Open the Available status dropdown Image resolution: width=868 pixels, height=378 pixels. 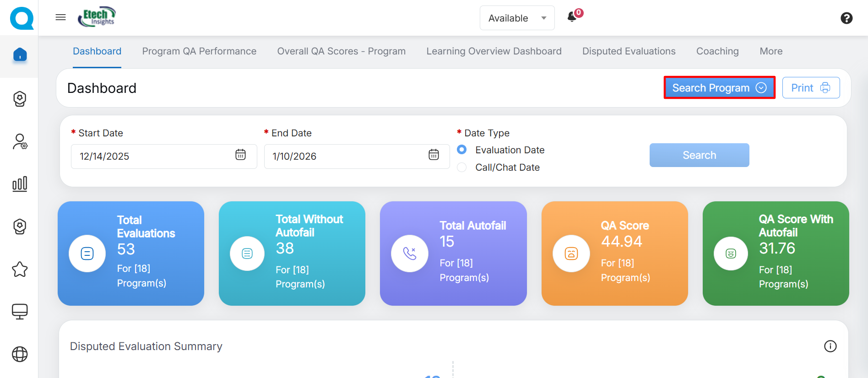coord(517,18)
